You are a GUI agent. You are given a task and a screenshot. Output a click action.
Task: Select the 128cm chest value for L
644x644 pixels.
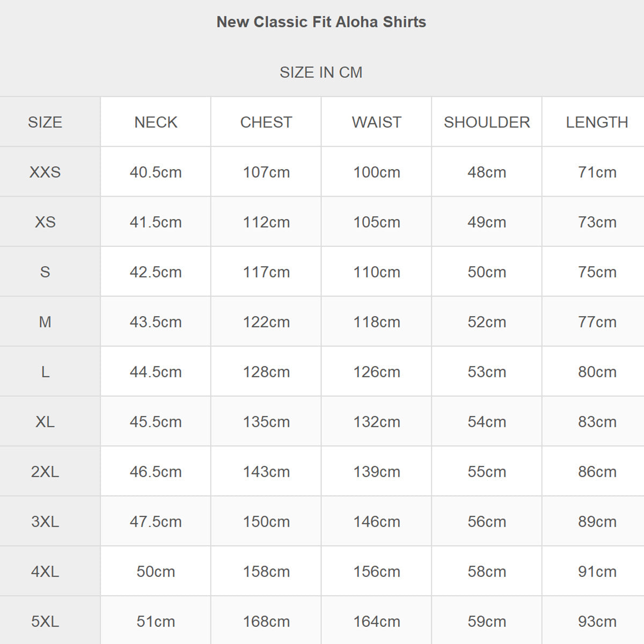pos(266,372)
